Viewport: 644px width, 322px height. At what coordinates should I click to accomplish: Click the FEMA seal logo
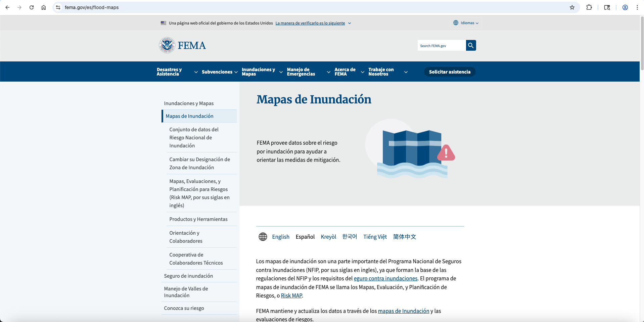(167, 45)
